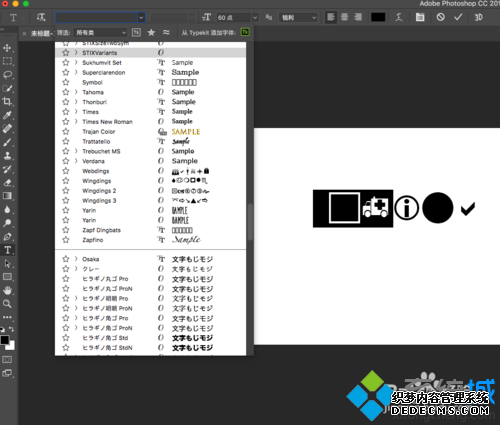The width and height of the screenshot is (500, 425).
Task: Toggle text orientation button
Action: [41, 17]
